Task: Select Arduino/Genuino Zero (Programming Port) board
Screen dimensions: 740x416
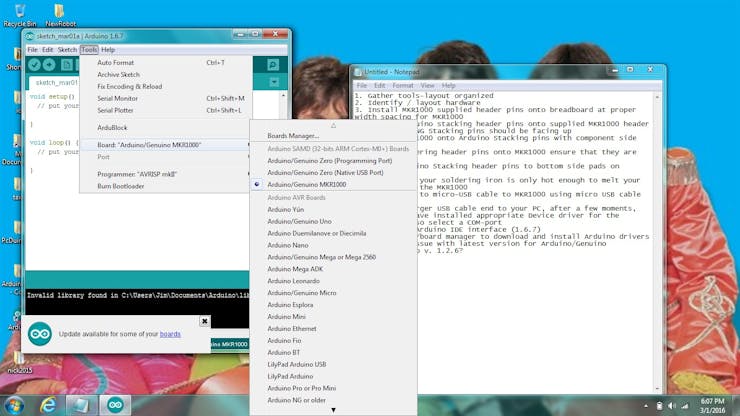Action: [x=333, y=161]
